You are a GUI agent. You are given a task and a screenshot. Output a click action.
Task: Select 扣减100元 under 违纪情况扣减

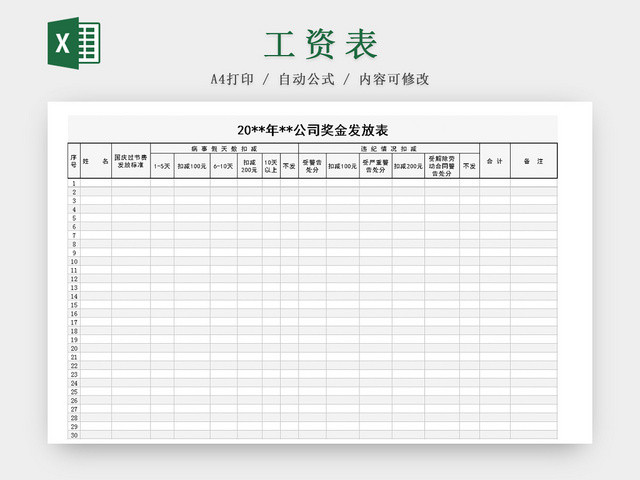[x=343, y=166]
